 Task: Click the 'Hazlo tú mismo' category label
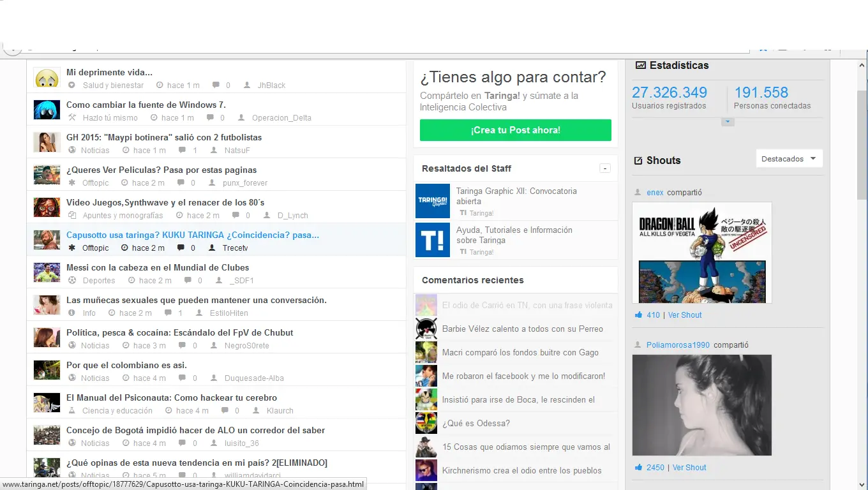pos(110,118)
